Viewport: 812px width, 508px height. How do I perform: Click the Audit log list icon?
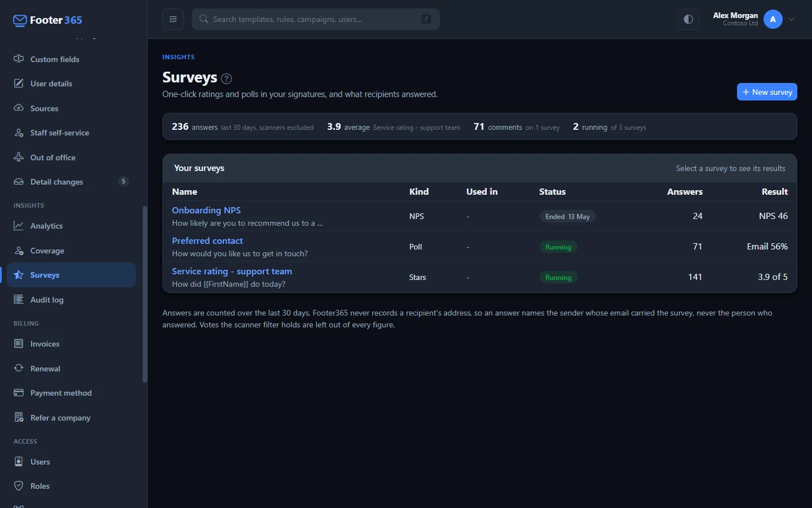point(19,300)
